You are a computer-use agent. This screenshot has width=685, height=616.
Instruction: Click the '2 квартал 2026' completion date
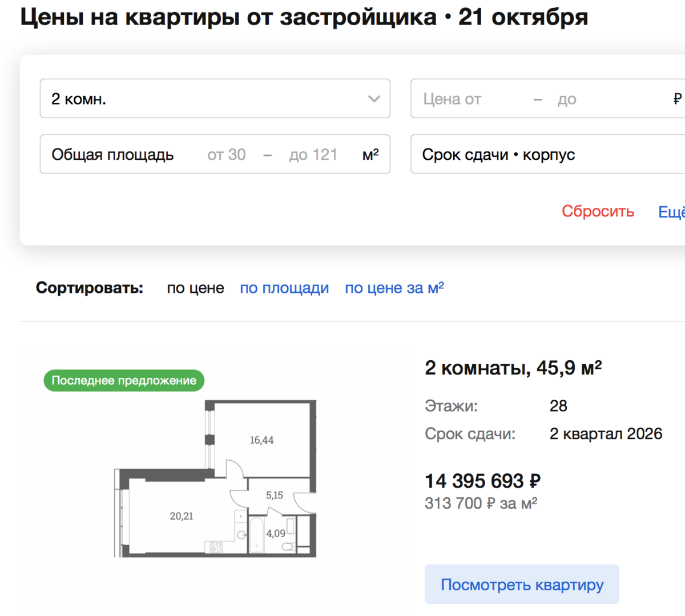606,434
